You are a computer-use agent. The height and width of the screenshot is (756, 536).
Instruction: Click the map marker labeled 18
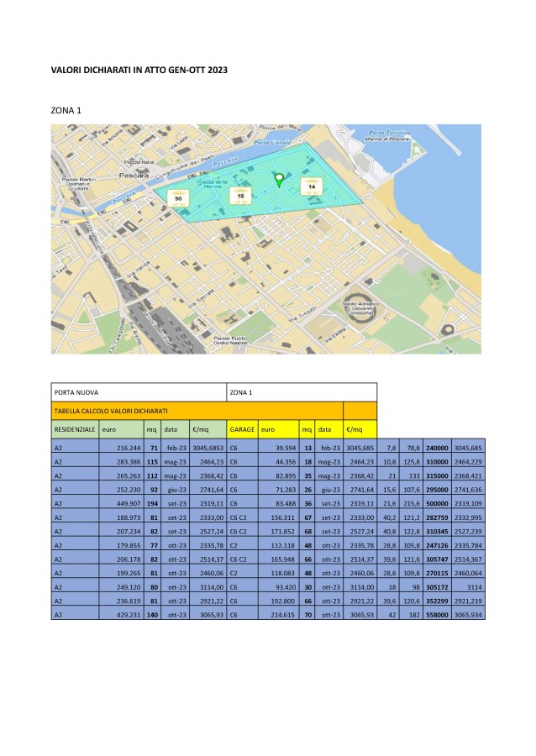(240, 196)
